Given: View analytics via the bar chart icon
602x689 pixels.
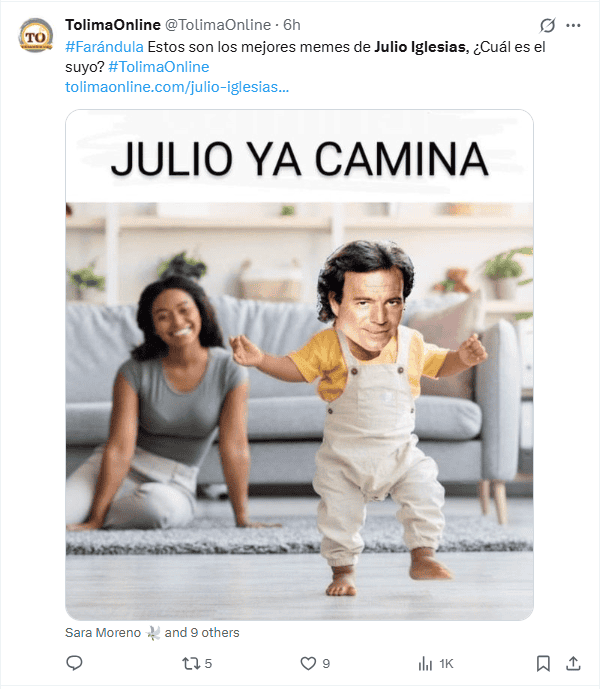Looking at the screenshot, I should [x=425, y=664].
